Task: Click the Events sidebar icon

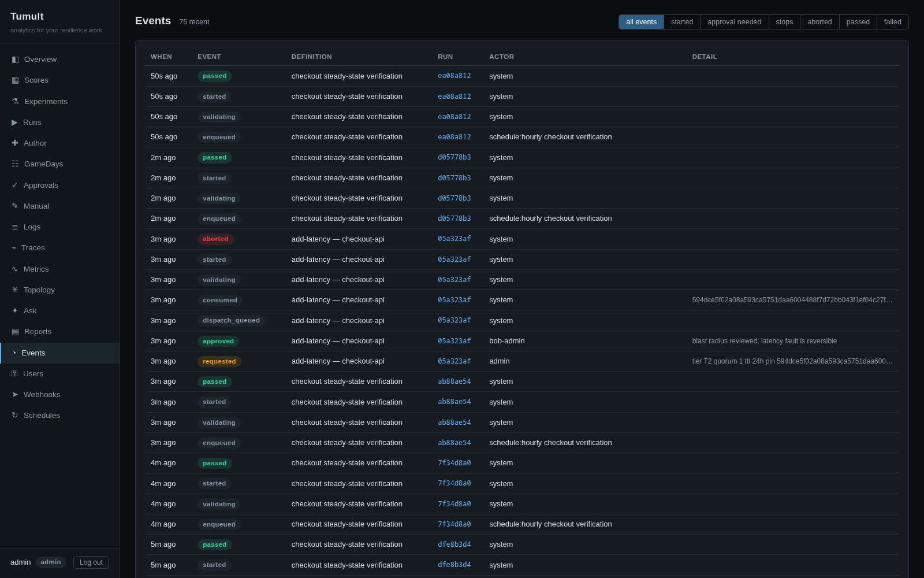Action: point(14,353)
